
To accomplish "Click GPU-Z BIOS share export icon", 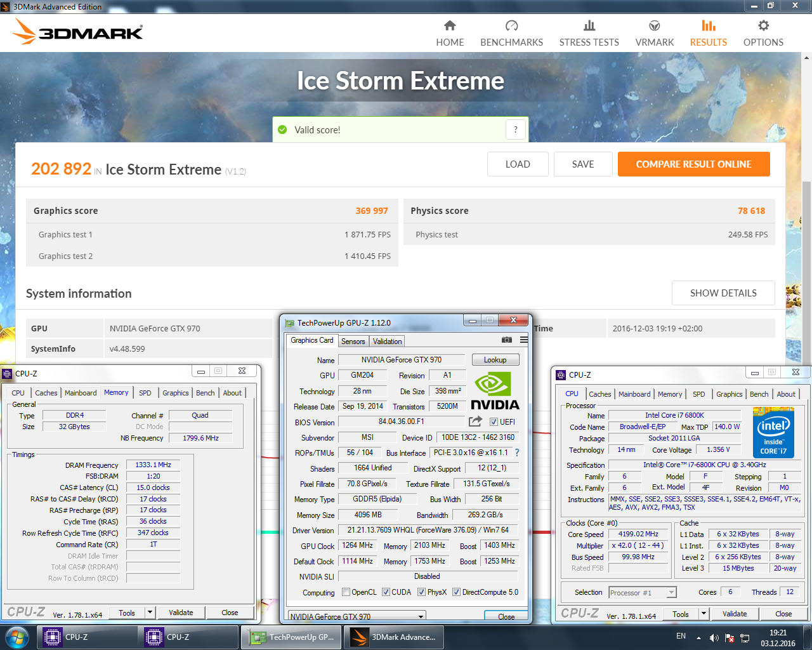I will pyautogui.click(x=475, y=421).
